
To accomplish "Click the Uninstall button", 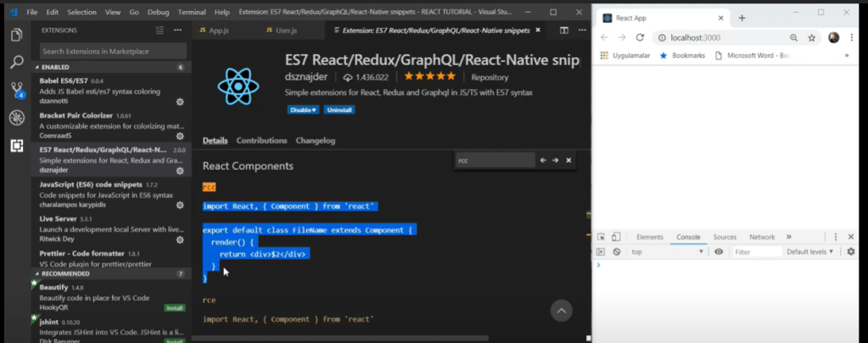I will tap(339, 110).
